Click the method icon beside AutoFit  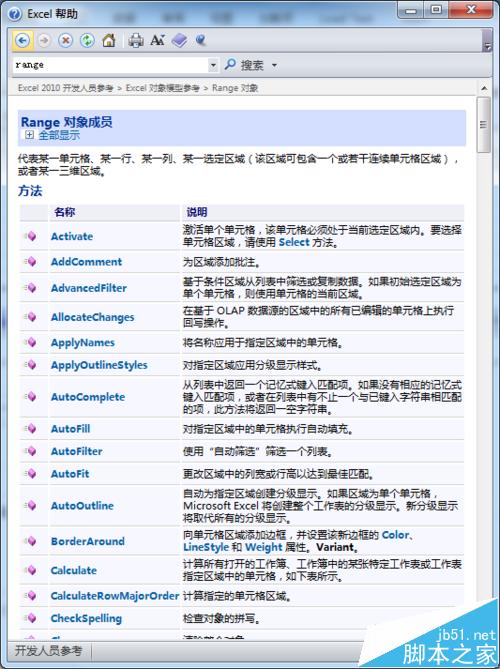click(31, 474)
